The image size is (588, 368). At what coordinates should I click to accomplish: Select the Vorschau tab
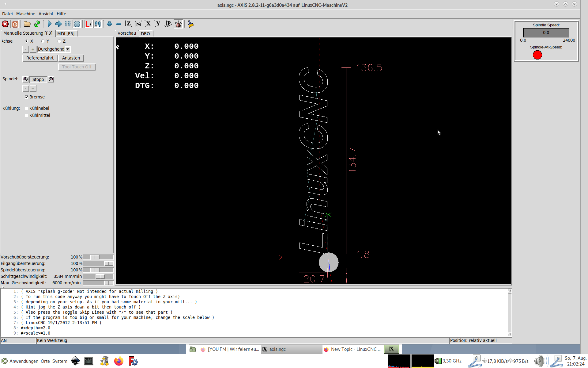pos(127,33)
